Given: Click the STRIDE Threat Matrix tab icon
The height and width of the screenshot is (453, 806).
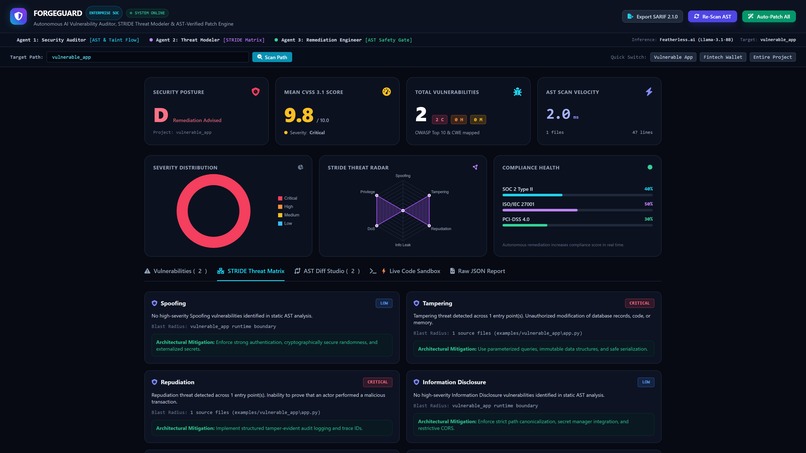Looking at the screenshot, I should [221, 271].
